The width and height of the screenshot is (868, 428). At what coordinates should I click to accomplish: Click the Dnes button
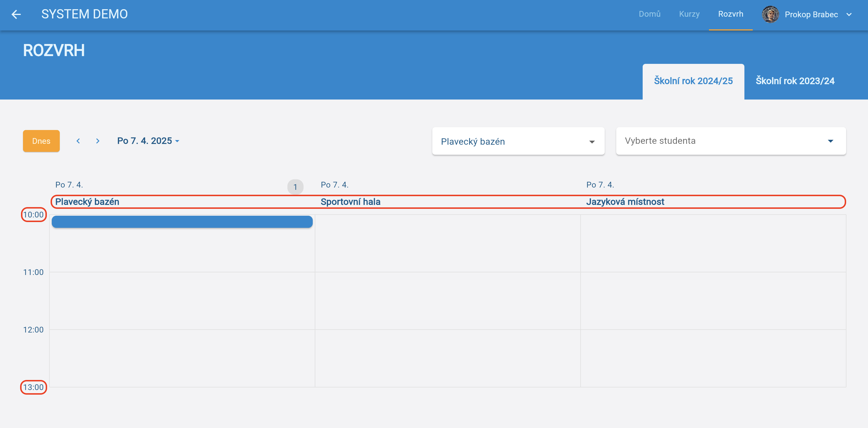click(x=41, y=141)
